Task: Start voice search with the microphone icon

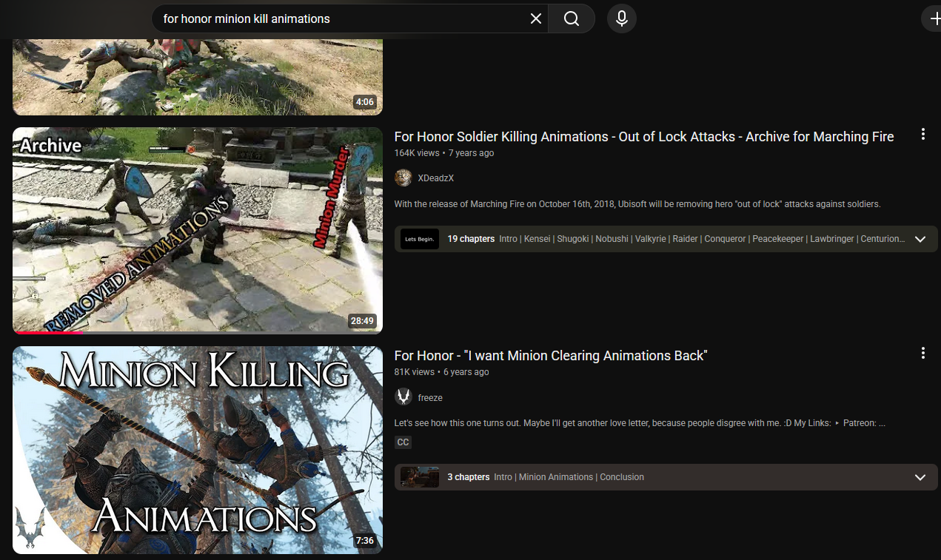Action: coord(622,18)
